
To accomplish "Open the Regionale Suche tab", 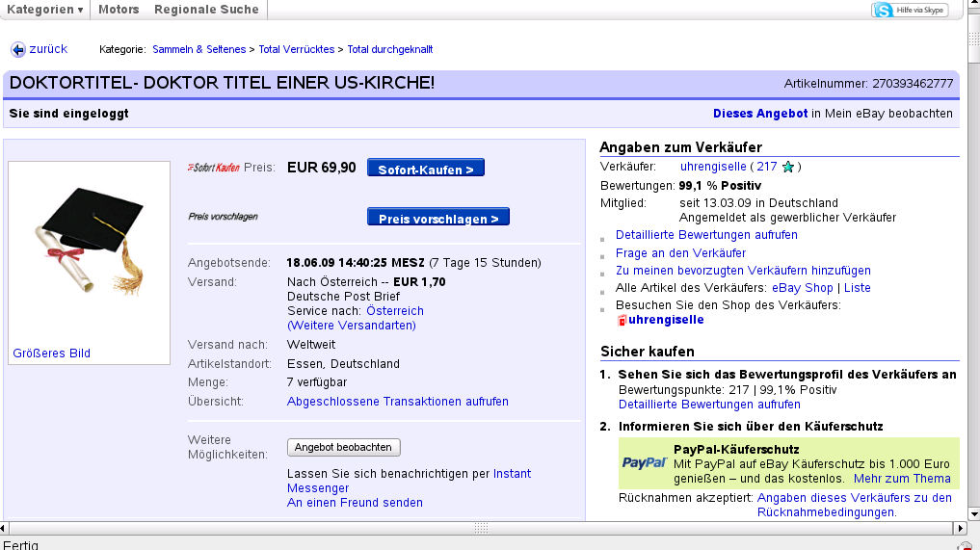I will [206, 10].
